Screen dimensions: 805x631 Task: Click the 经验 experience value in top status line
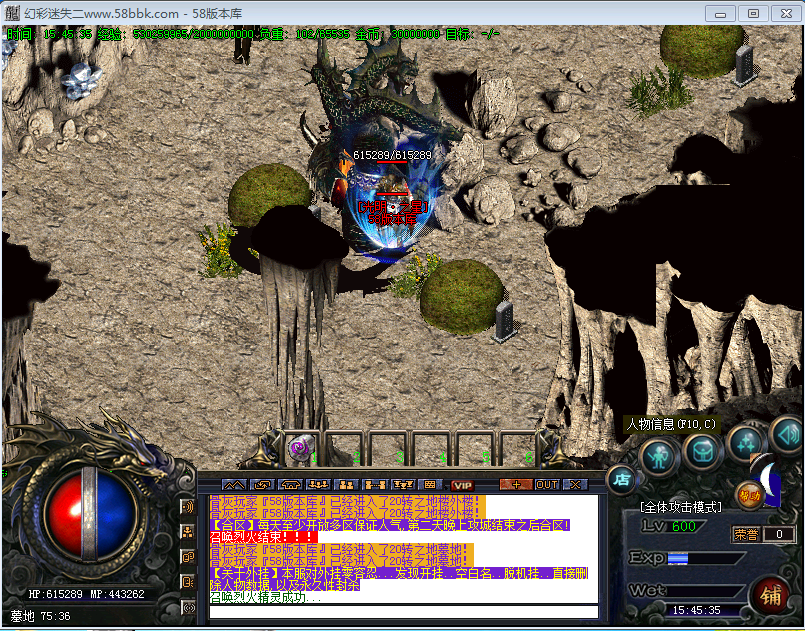tap(176, 34)
